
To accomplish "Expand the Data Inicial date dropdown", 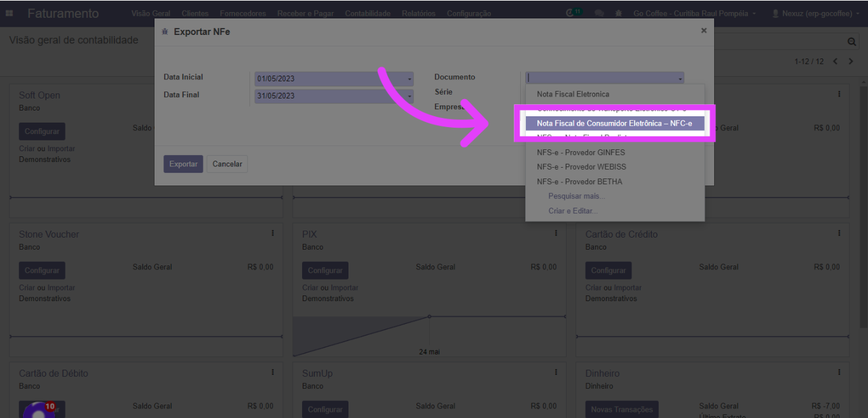I will pyautogui.click(x=410, y=79).
